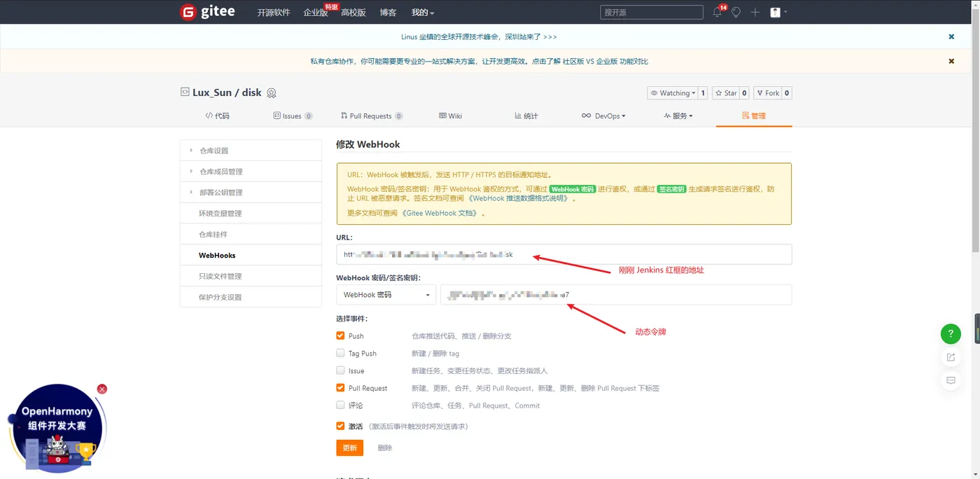Toggle the 激活 checkbox
The height and width of the screenshot is (479, 980).
[340, 426]
